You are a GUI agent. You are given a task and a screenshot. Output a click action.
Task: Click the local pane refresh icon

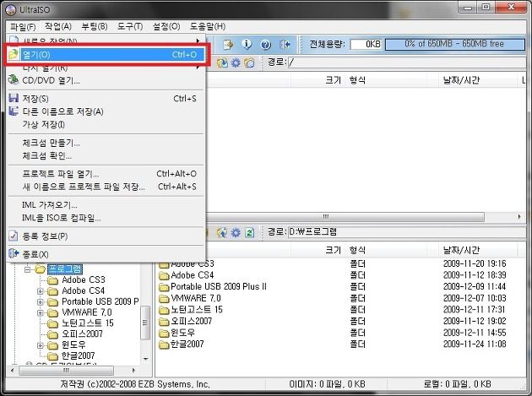[x=249, y=232]
